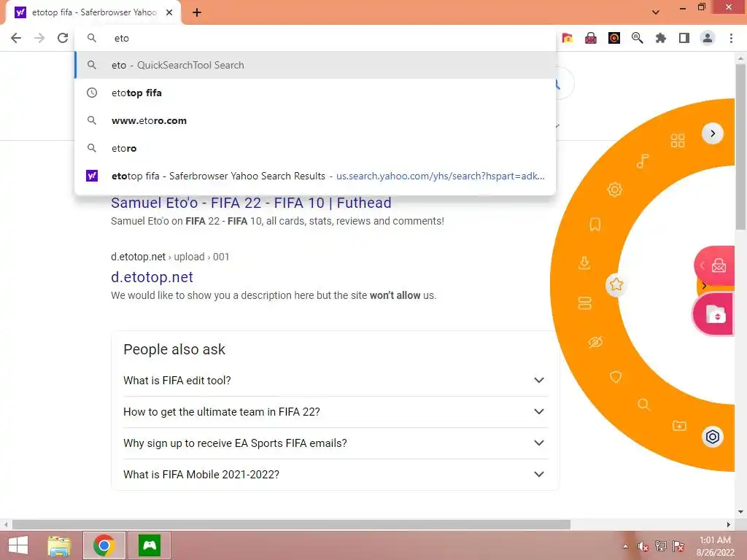Open the Action Center flag tray icon
Image resolution: width=747 pixels, height=560 pixels.
678,546
